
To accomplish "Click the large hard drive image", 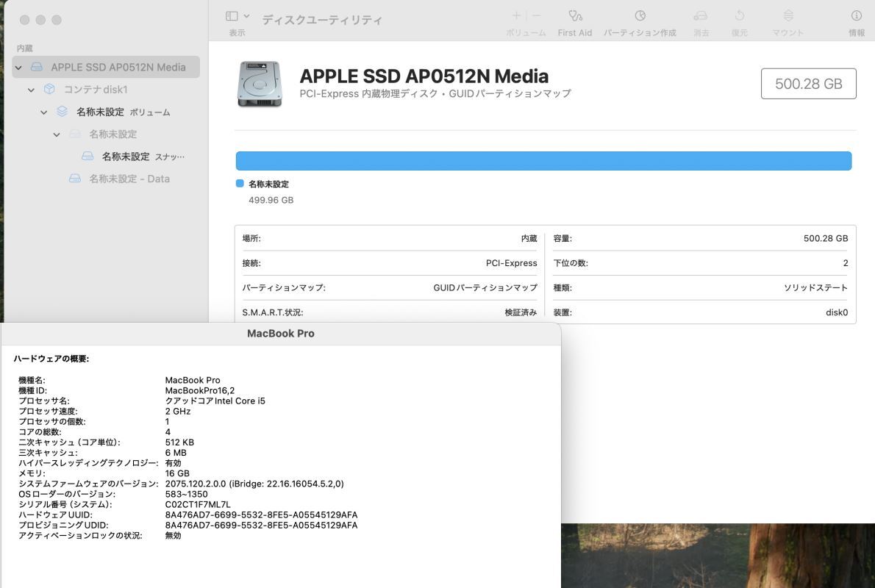I will click(x=260, y=84).
